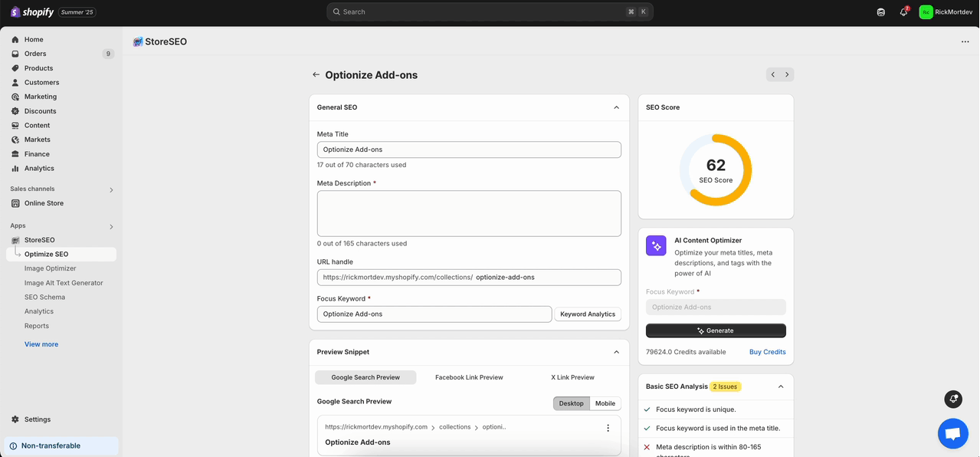Screen dimensions: 980x457
Task: Click the Orders count badge 9
Action: (108, 54)
